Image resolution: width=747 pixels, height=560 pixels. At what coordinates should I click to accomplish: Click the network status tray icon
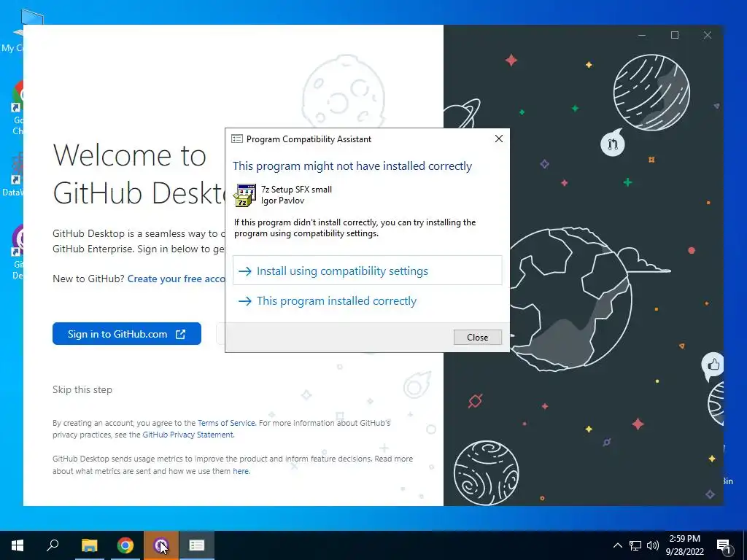pos(635,545)
